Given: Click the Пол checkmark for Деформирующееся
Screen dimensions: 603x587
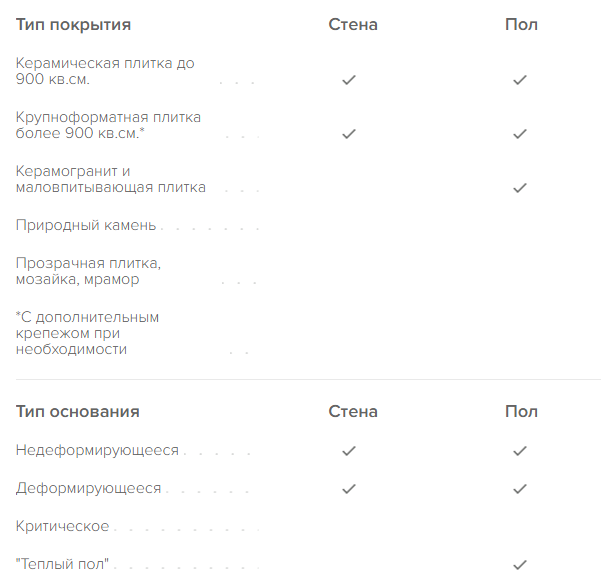Looking at the screenshot, I should [520, 489].
